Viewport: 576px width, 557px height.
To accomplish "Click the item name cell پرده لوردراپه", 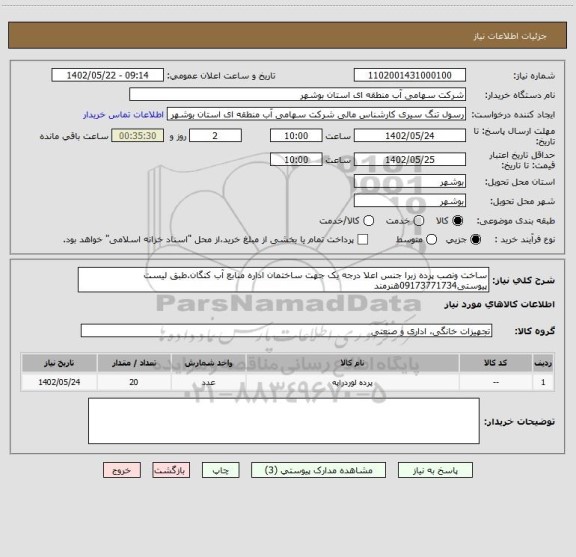I will tap(352, 382).
